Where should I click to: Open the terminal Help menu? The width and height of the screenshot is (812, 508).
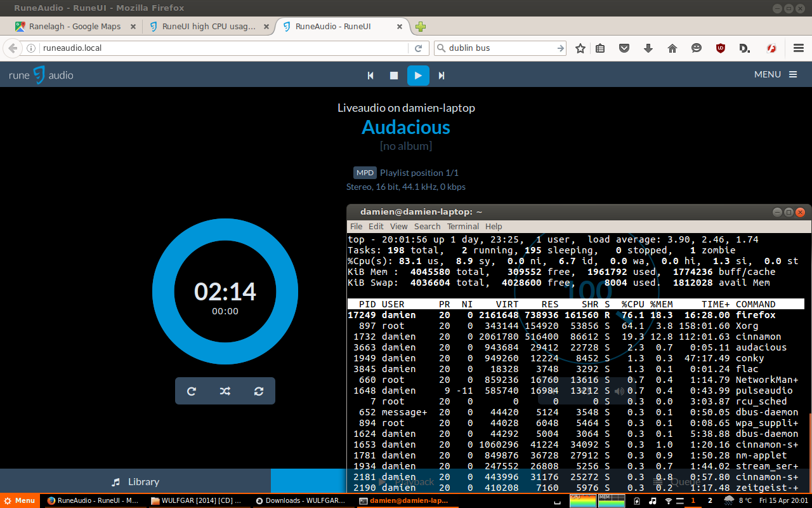494,226
